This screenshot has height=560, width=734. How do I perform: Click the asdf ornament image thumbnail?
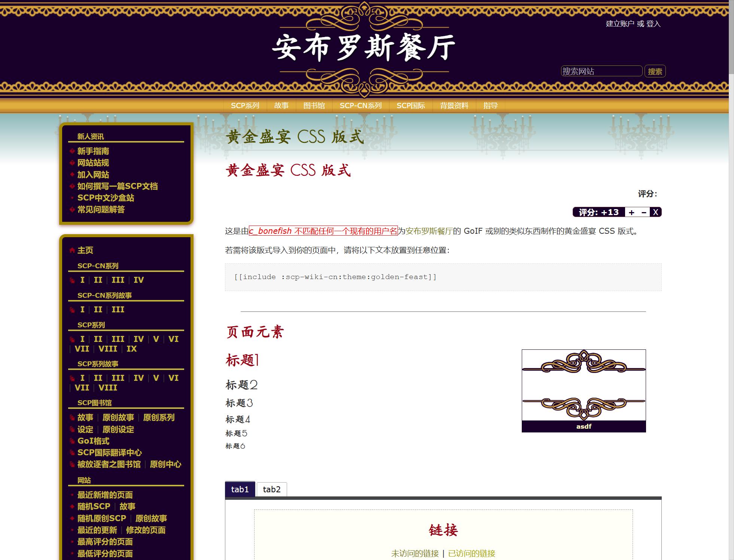pos(584,385)
